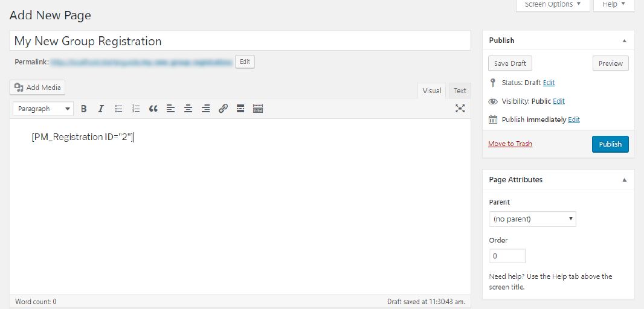Open the Paragraph format dropdown
Viewport: 644px width, 309px height.
43,109
